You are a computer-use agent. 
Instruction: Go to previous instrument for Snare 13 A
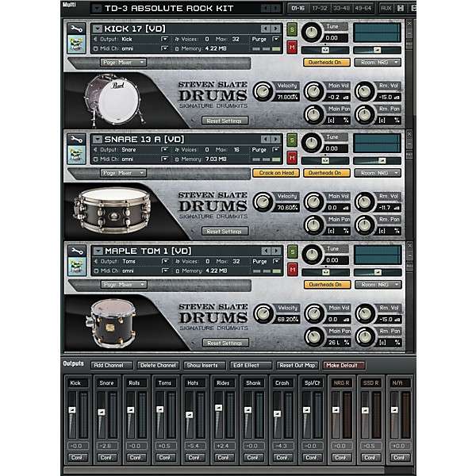[x=265, y=139]
